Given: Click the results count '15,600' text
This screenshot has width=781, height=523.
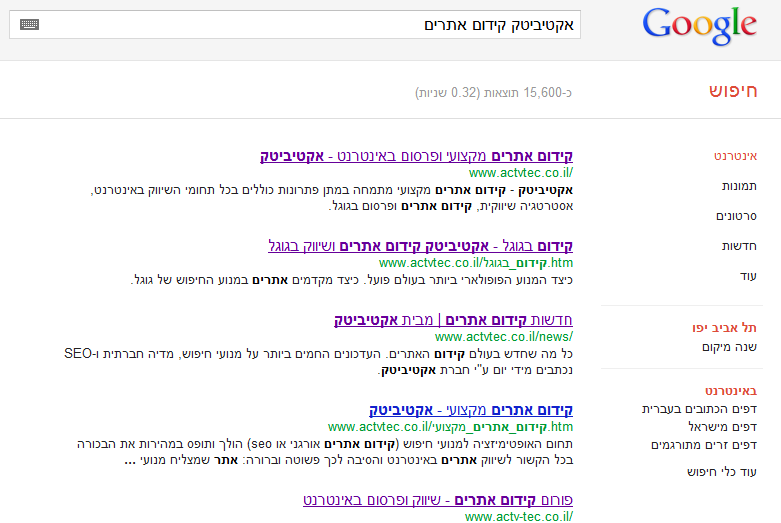Looking at the screenshot, I should (x=542, y=93).
